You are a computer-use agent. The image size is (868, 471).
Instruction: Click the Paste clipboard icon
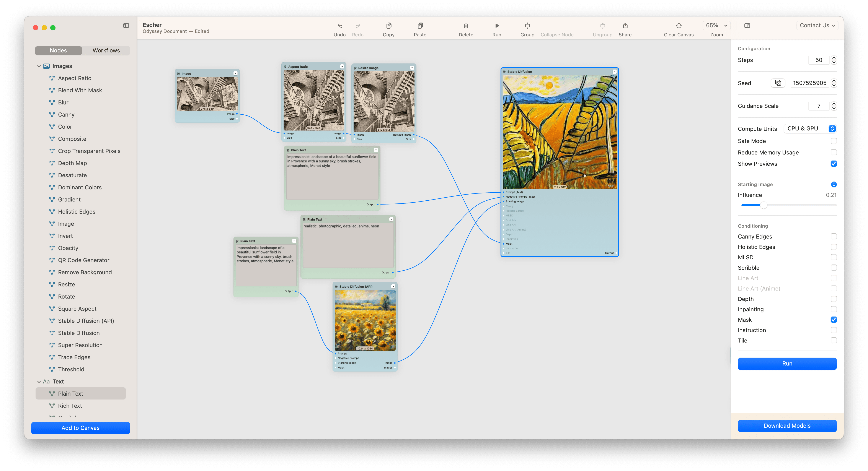point(420,26)
